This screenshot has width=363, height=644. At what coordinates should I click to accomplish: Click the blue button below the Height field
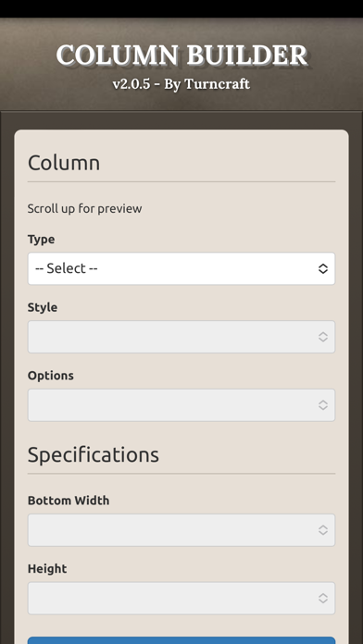pyautogui.click(x=181, y=640)
